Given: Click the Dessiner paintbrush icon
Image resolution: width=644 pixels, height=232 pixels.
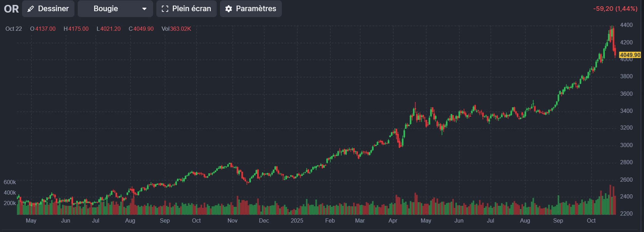Looking at the screenshot, I should 31,9.
